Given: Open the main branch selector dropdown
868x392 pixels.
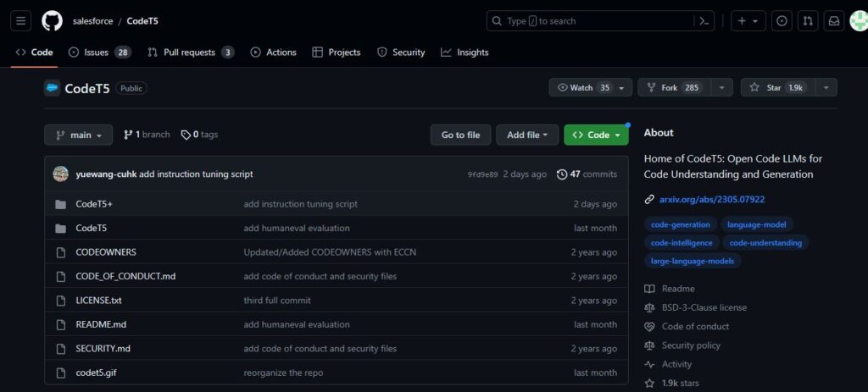Looking at the screenshot, I should pyautogui.click(x=79, y=135).
